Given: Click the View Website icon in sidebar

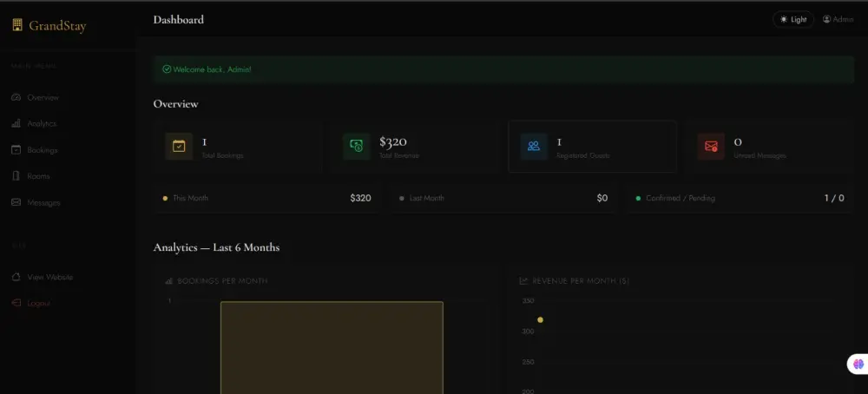Looking at the screenshot, I should [x=16, y=277].
